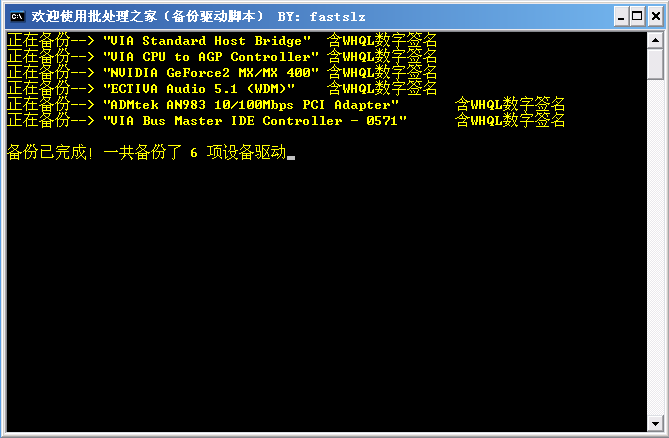Viewport: 669px width, 438px height.
Task: Click the blinking cursor after 项设备驱动
Action: [291, 158]
